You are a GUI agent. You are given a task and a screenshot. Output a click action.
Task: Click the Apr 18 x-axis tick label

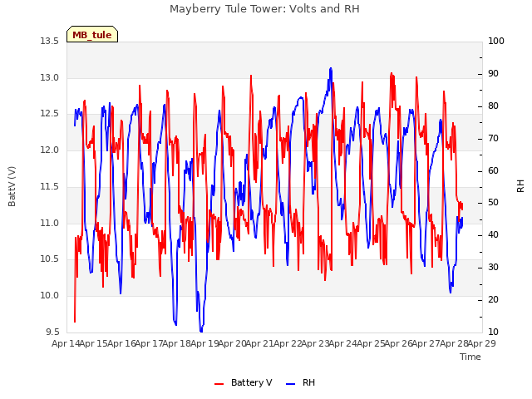click(177, 343)
